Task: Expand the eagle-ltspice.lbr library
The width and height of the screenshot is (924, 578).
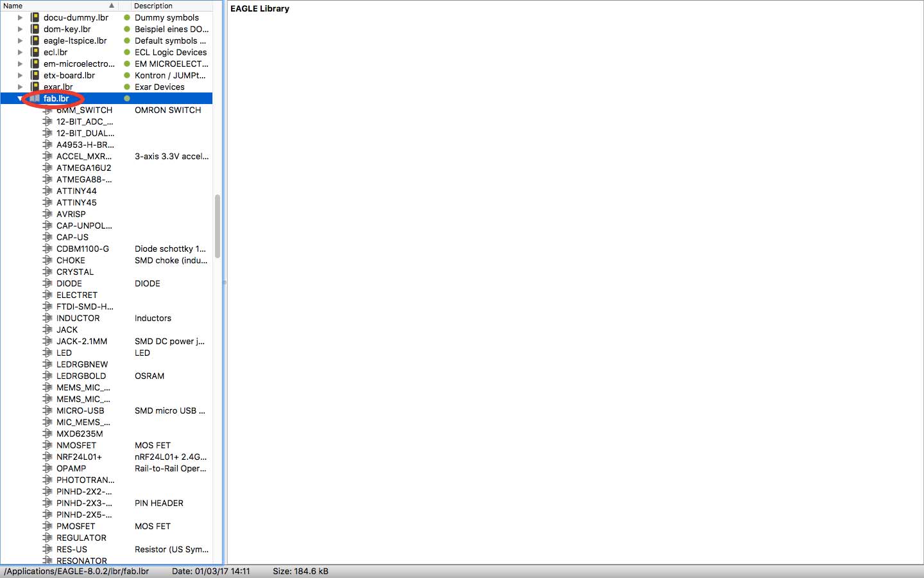Action: 20,41
